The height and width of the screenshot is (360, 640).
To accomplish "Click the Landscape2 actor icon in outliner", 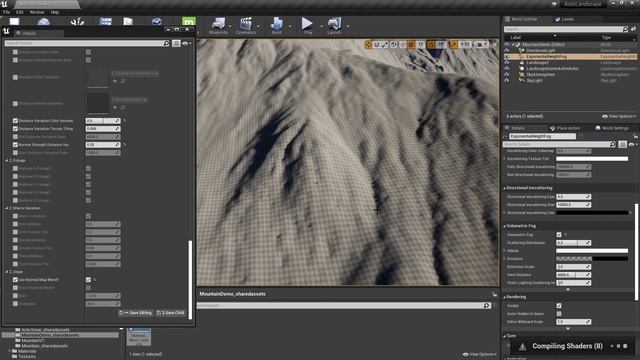I will click(522, 62).
